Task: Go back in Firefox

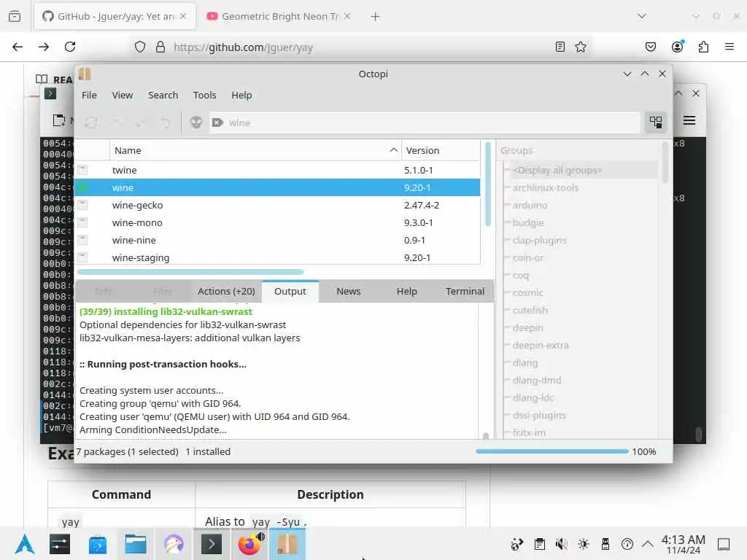Action: pos(18,47)
